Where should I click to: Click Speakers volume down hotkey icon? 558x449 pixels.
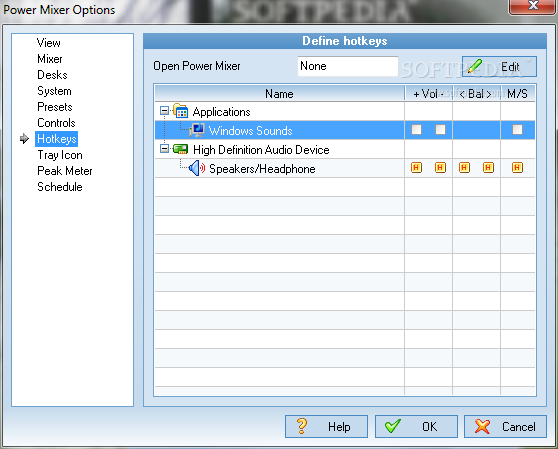click(441, 168)
